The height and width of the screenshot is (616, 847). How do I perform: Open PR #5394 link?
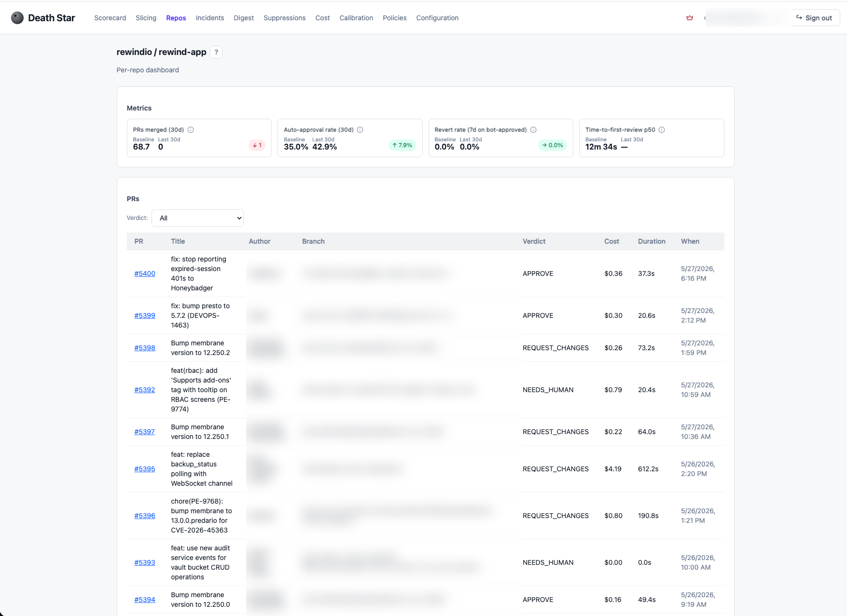pyautogui.click(x=145, y=600)
